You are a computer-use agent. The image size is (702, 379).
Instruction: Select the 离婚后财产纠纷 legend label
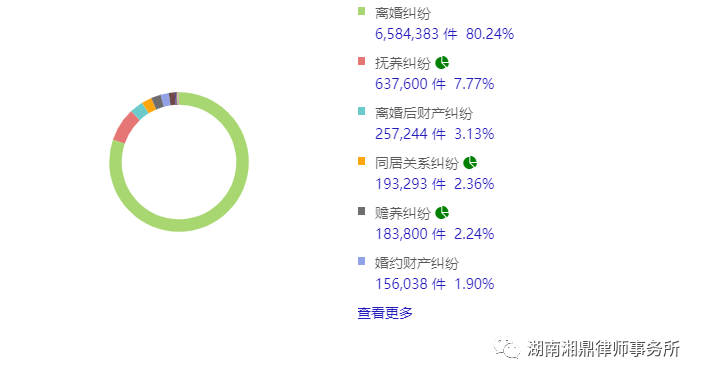[424, 113]
